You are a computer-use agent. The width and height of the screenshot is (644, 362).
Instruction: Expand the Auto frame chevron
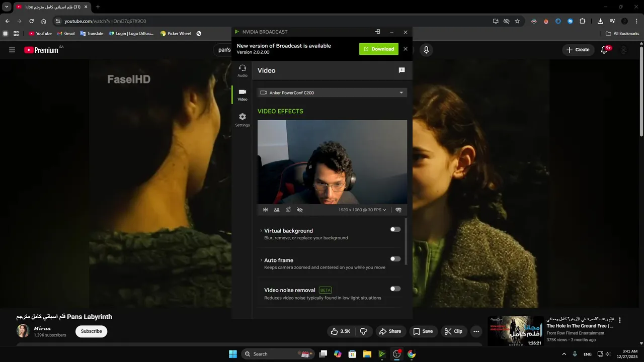261,260
